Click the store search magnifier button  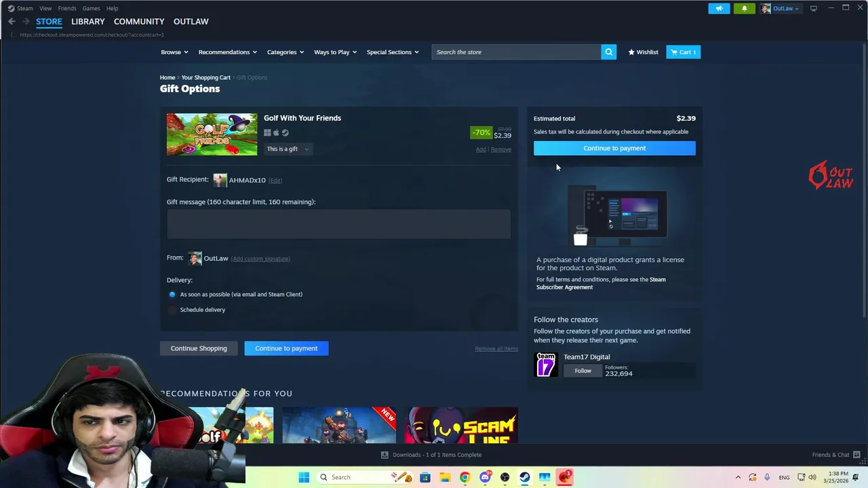click(x=608, y=52)
